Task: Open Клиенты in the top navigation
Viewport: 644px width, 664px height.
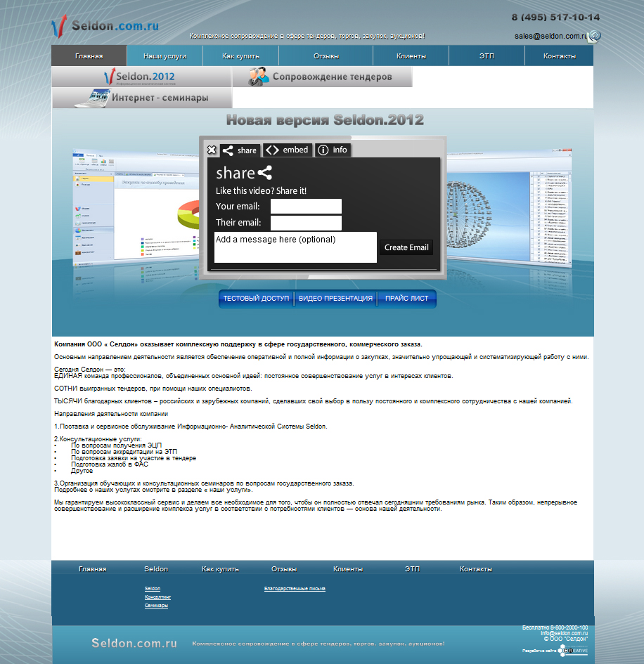Action: [x=411, y=56]
